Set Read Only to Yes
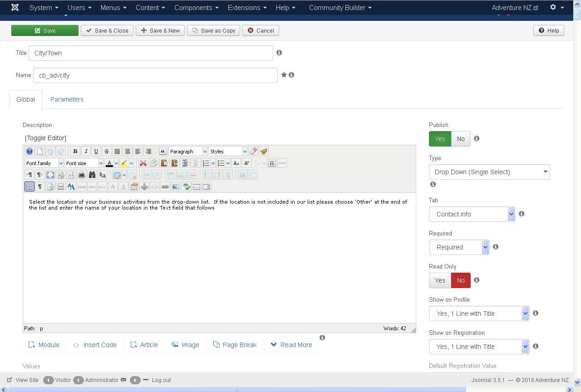Viewport: 581px width, 392px height. click(440, 280)
